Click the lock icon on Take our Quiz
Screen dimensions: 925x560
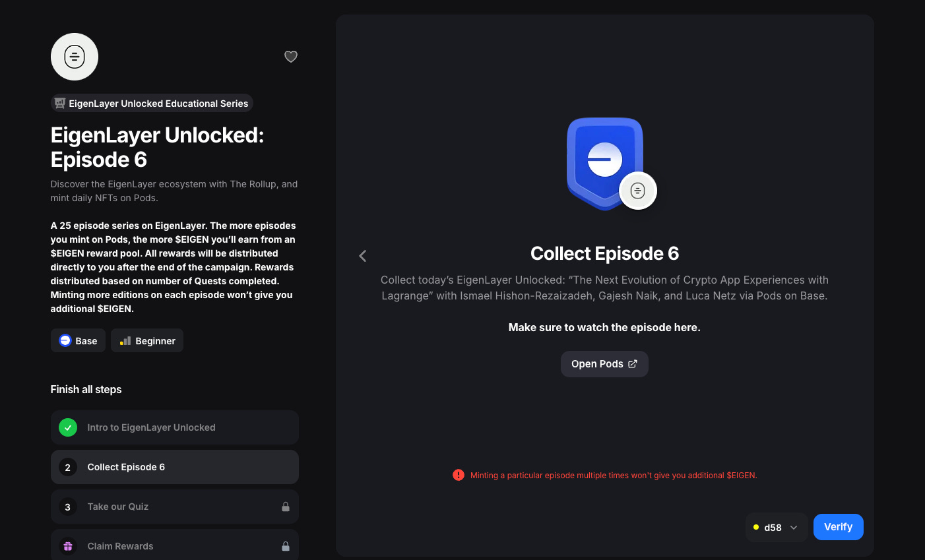pos(286,507)
